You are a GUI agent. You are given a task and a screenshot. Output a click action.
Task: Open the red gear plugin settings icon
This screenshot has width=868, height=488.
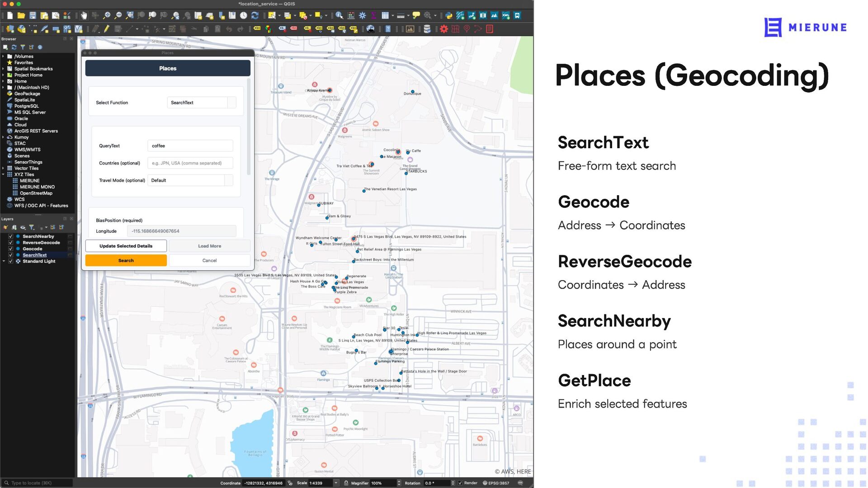[444, 29]
